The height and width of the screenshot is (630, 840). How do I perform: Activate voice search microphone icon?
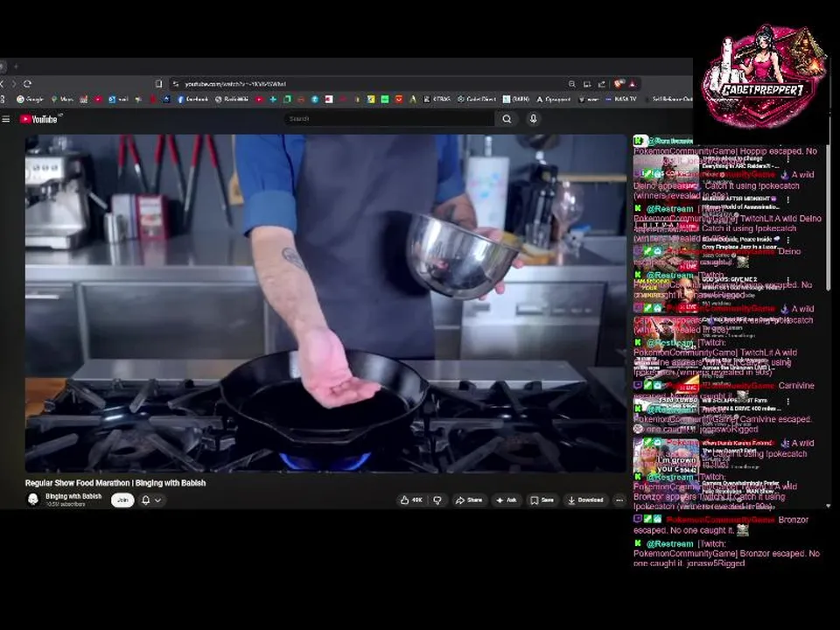(533, 118)
